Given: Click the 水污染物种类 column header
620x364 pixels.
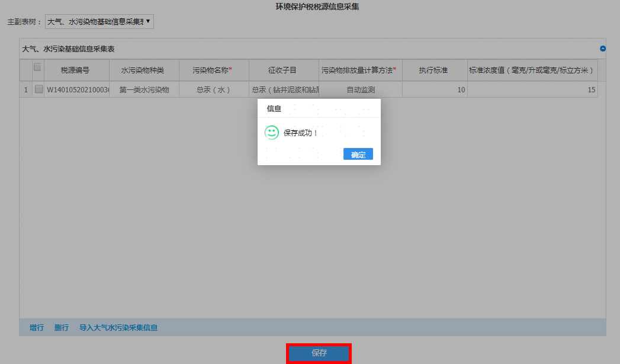Looking at the screenshot, I should (144, 70).
